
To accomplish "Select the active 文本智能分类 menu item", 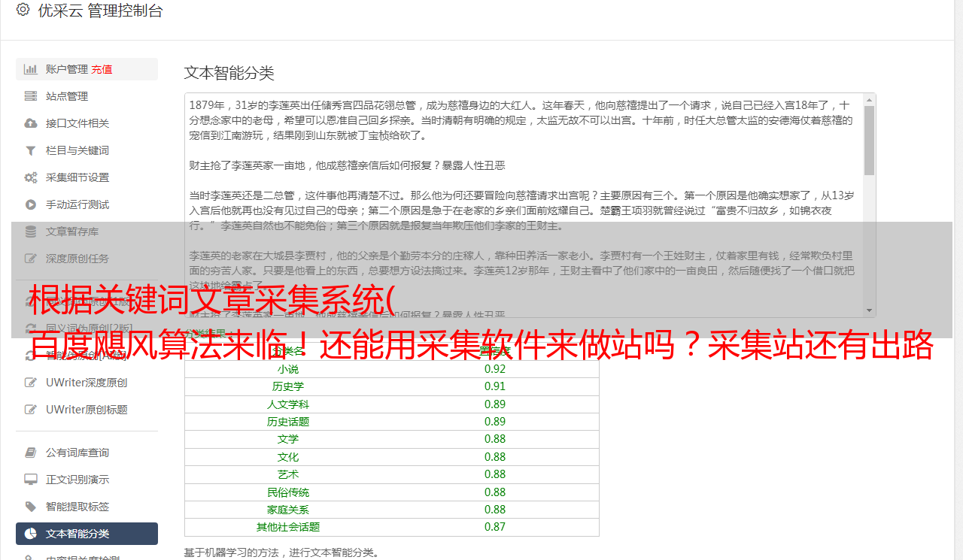I will click(x=87, y=534).
